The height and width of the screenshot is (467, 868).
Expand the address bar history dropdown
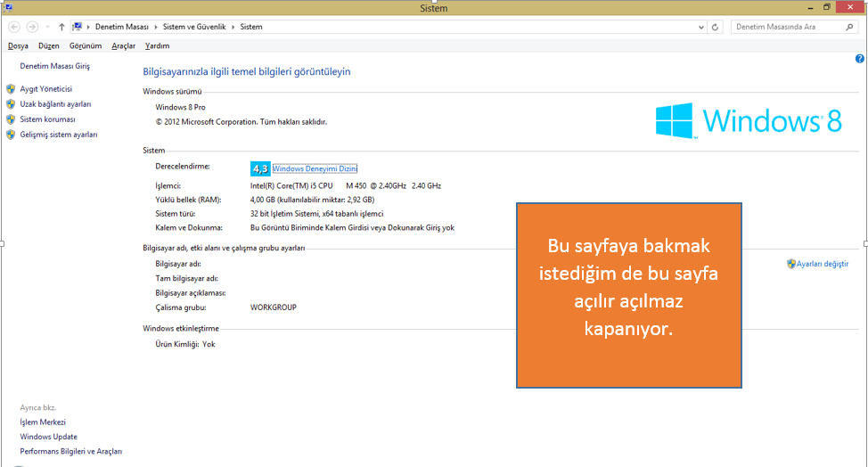pos(700,27)
